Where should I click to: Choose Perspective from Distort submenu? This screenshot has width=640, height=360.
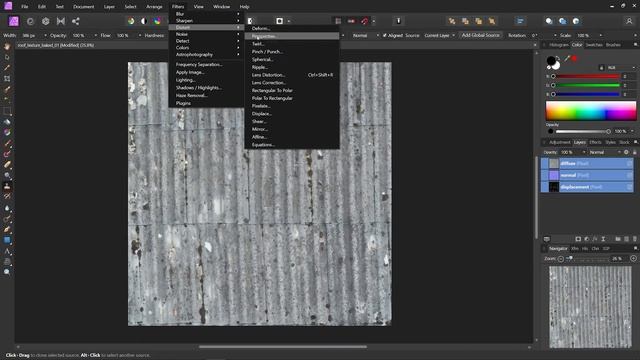point(292,36)
